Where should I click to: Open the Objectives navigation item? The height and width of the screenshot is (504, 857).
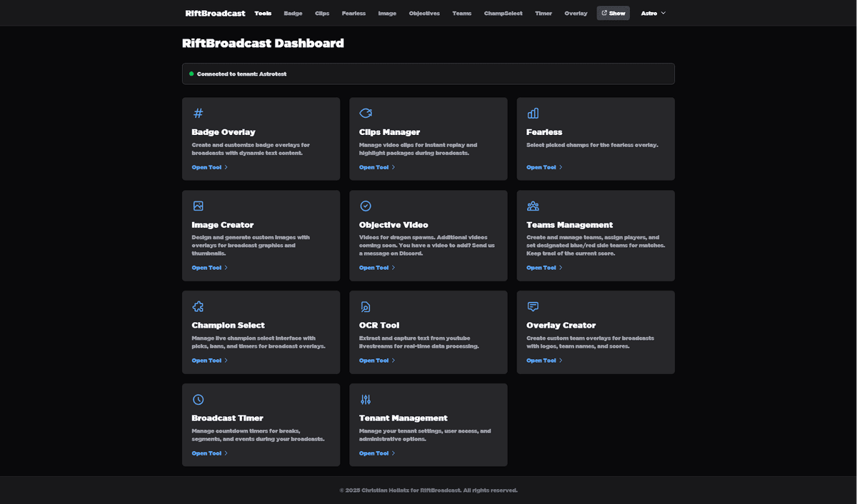[424, 13]
